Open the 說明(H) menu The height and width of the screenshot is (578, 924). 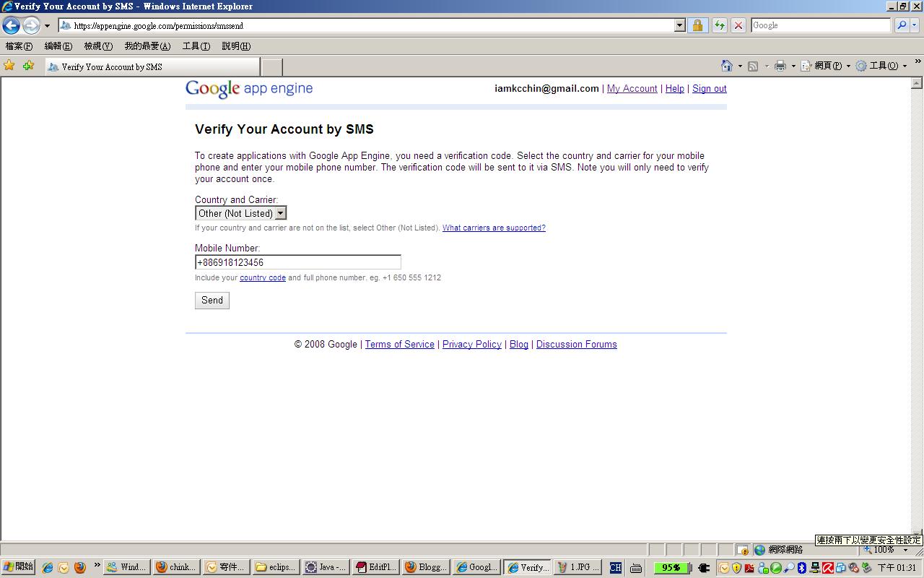coord(236,46)
